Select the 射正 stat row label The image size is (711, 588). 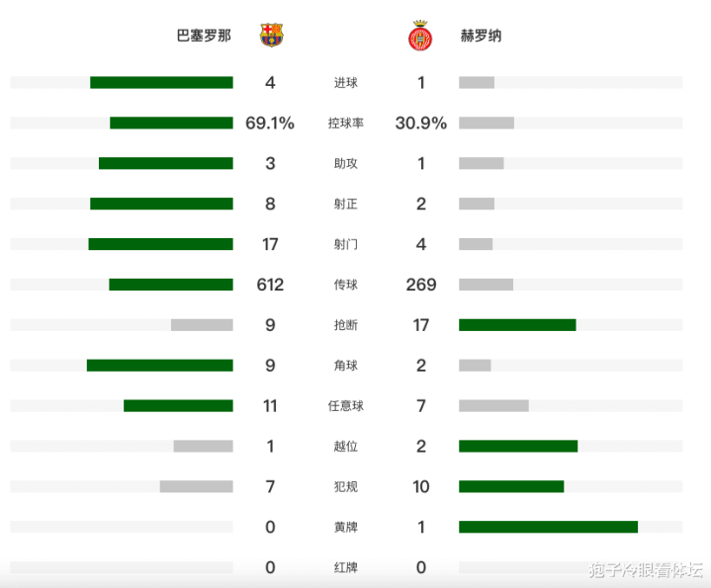click(346, 205)
